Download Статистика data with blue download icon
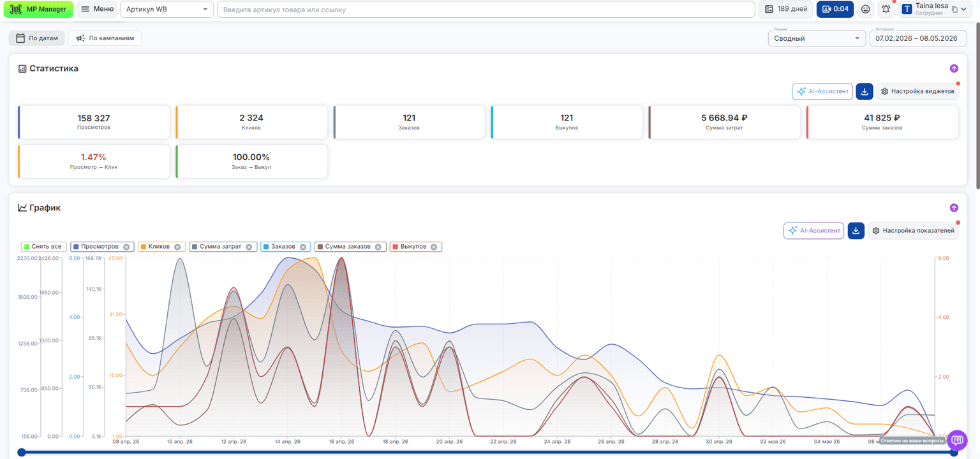Screen dimensions: 980x459 coord(865,92)
